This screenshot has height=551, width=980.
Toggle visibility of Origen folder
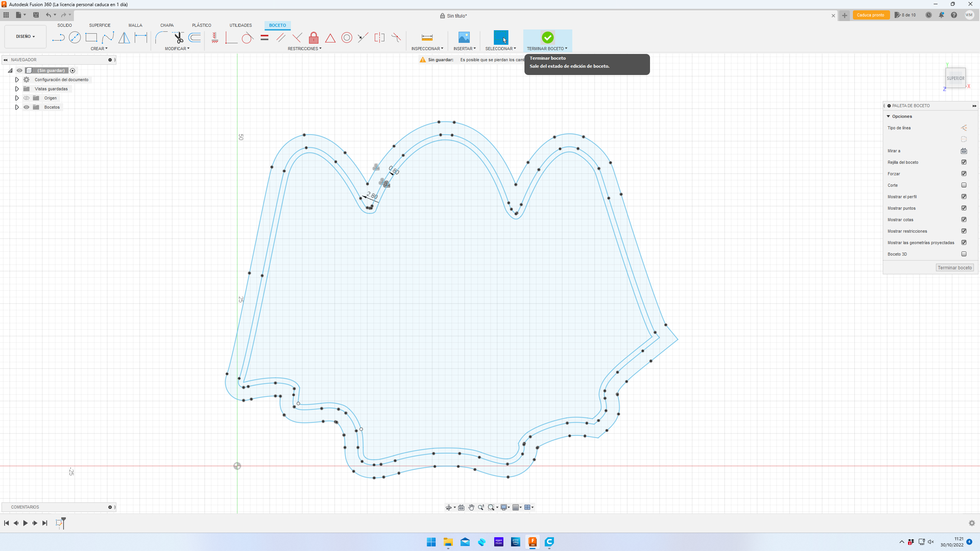click(x=26, y=98)
